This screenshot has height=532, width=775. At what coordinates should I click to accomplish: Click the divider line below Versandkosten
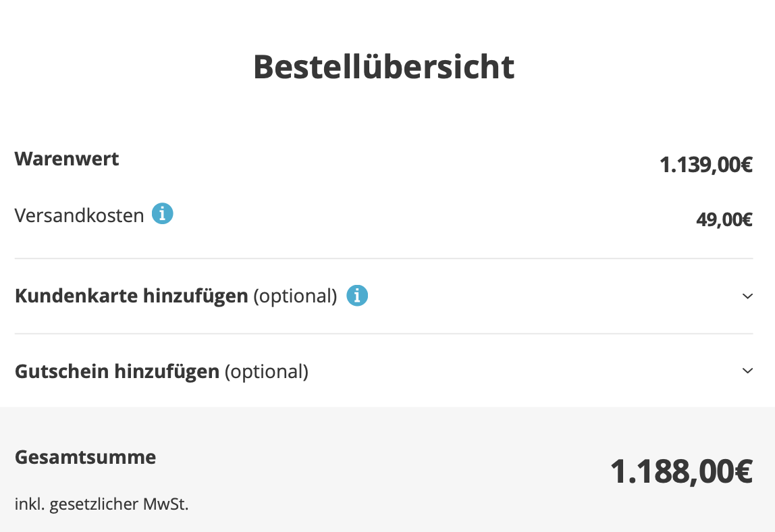point(383,259)
